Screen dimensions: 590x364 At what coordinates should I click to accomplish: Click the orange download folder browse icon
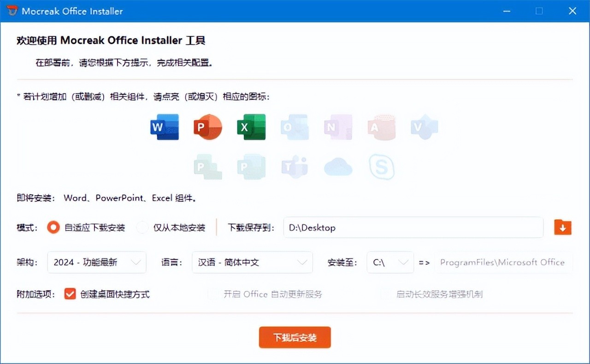pos(563,227)
